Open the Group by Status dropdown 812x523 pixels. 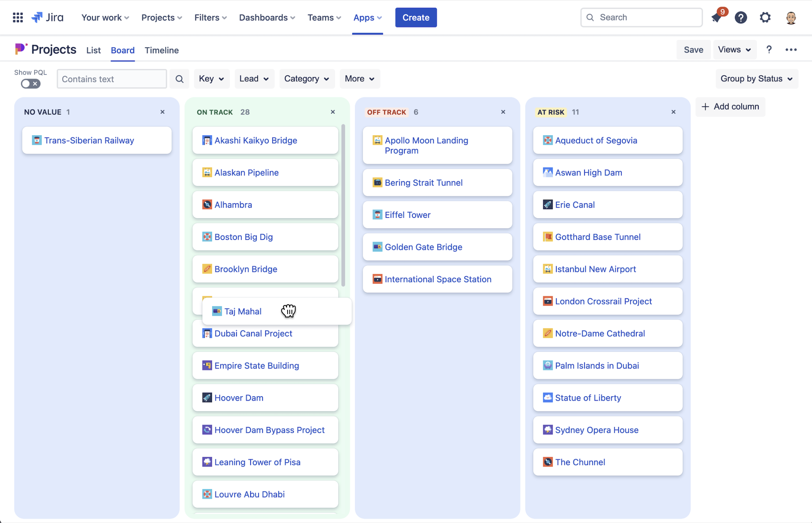pos(757,78)
